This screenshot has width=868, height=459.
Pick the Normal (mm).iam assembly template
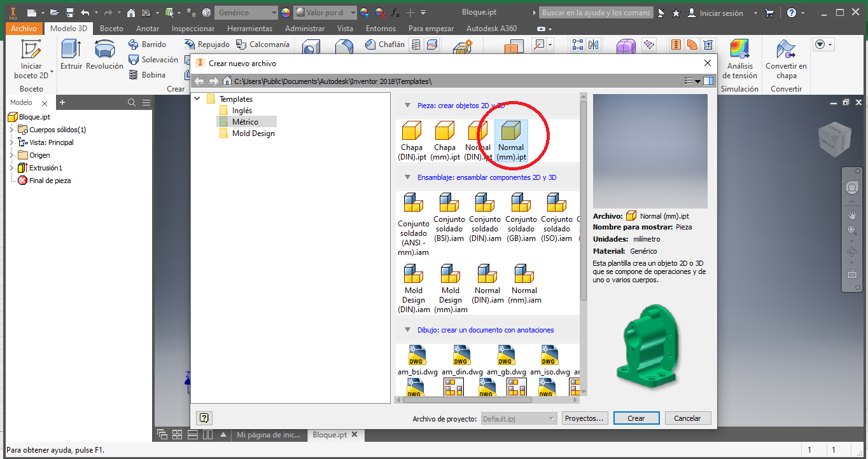tap(524, 284)
